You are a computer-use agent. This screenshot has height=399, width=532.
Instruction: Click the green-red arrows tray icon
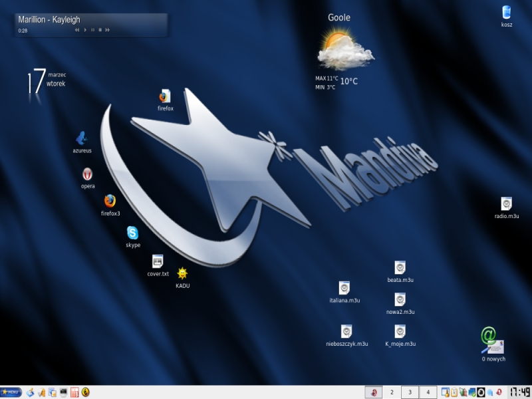463,392
